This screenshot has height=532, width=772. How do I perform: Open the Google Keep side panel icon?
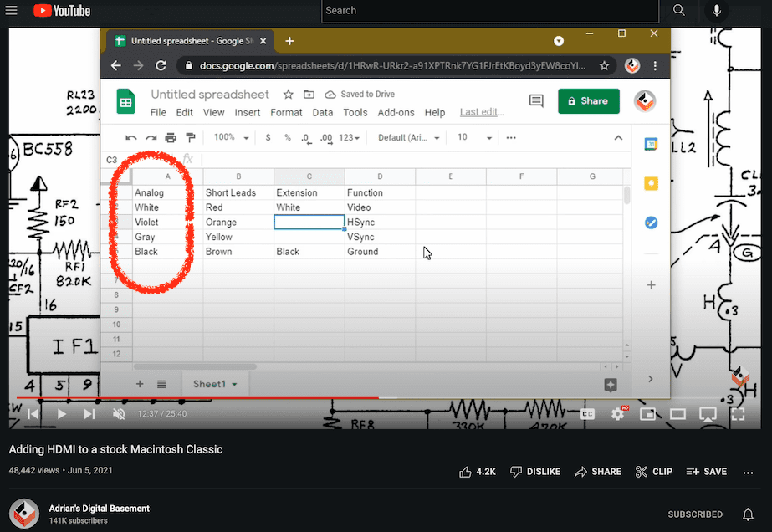click(x=651, y=184)
